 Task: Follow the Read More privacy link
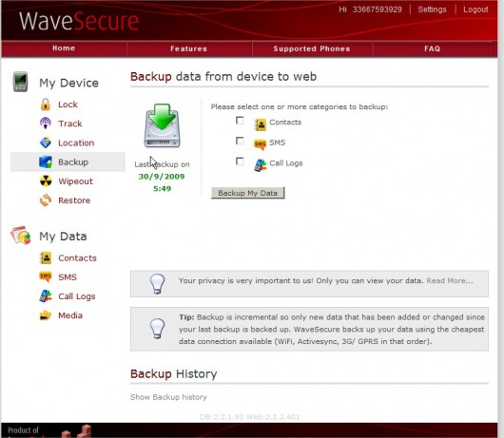click(x=450, y=280)
